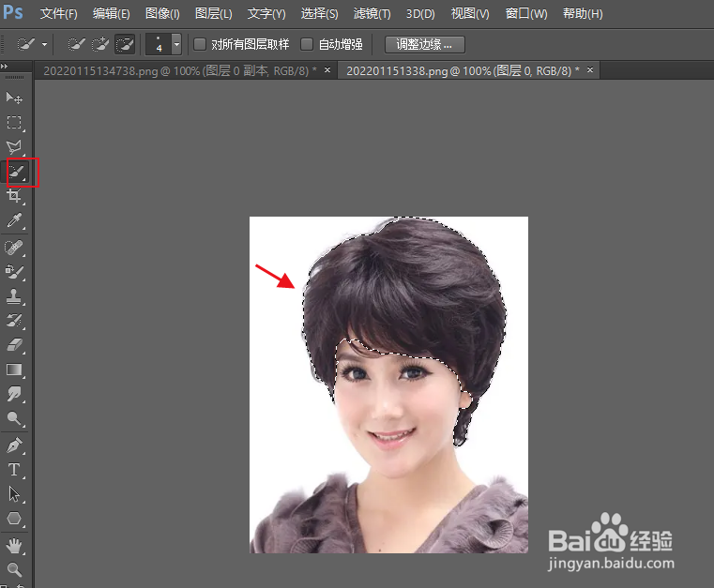Screen dimensions: 714x588
Task: Open the 窗口(W) menu
Action: pos(526,14)
